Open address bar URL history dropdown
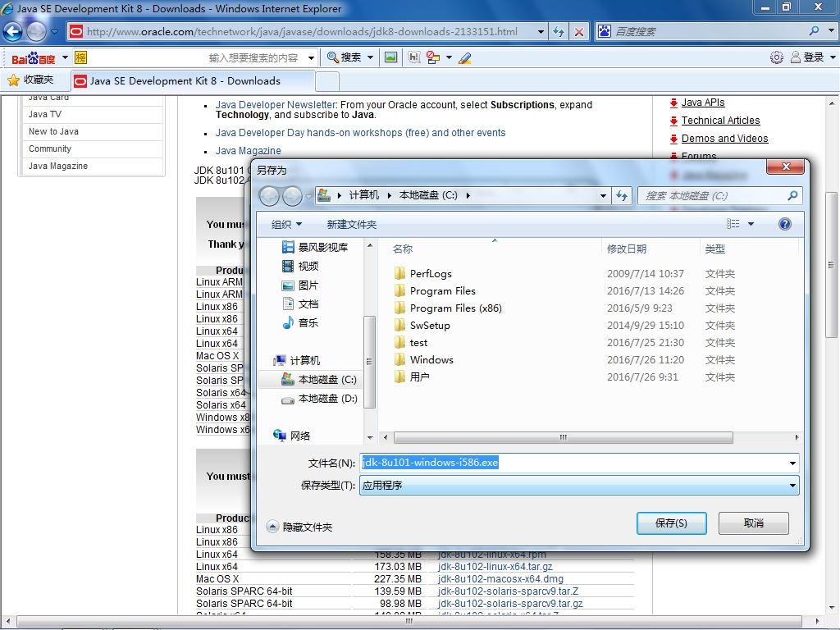Viewport: 840px width, 630px height. (541, 32)
